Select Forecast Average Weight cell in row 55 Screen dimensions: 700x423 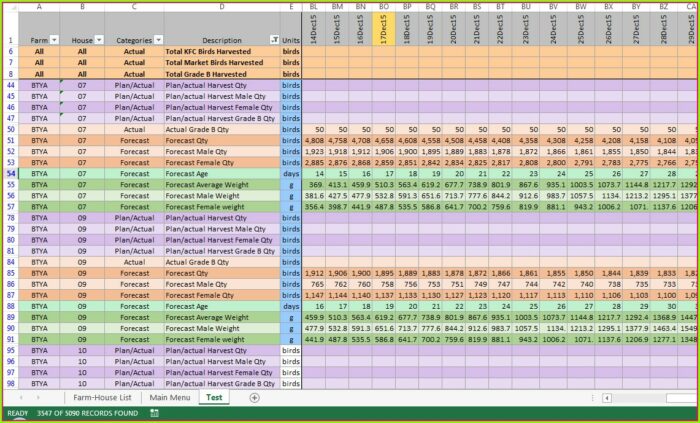222,185
